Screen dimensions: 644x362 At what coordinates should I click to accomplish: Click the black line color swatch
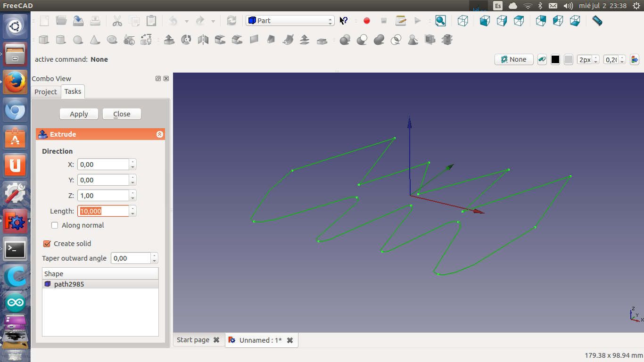coord(555,59)
